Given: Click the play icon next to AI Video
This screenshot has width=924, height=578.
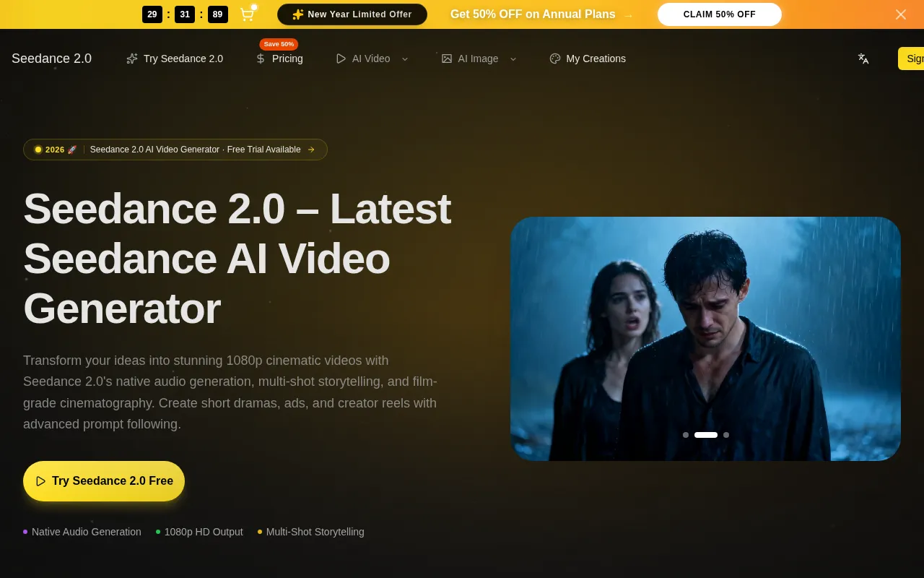Looking at the screenshot, I should tap(341, 59).
